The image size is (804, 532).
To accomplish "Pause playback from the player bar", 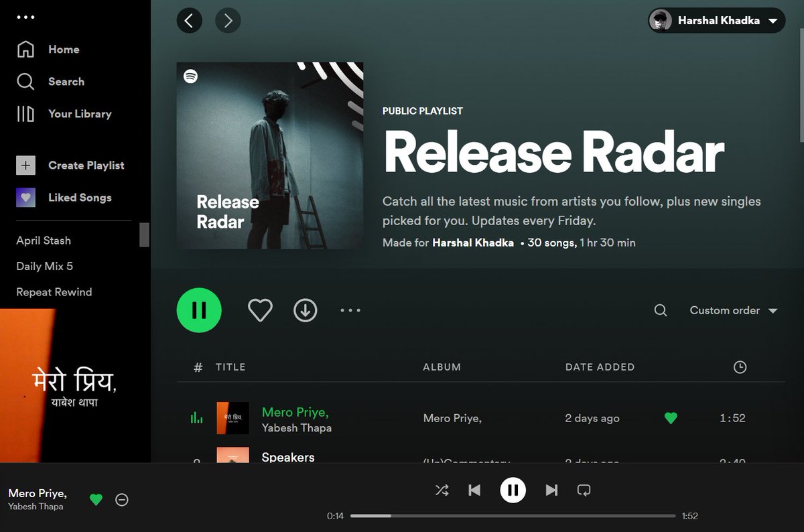I will pyautogui.click(x=513, y=490).
